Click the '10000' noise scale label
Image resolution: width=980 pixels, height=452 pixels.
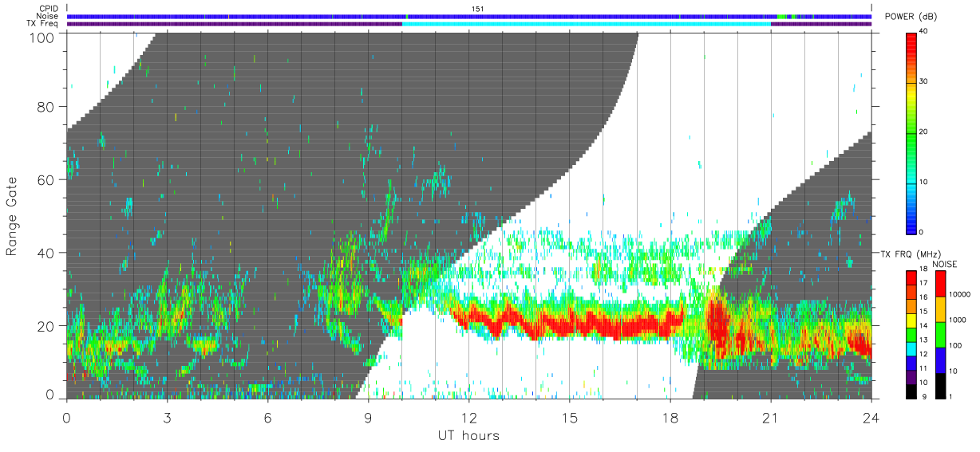(959, 294)
